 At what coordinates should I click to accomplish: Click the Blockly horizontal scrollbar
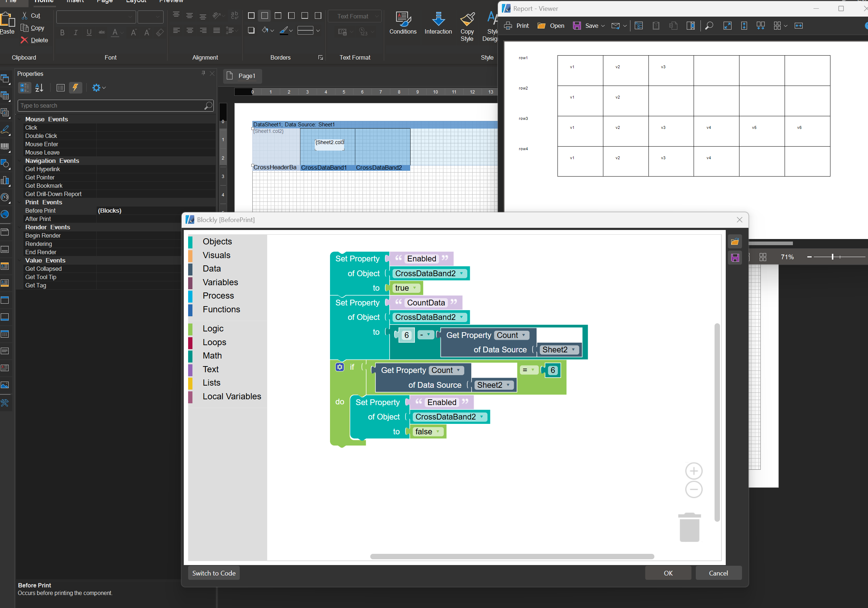pos(512,557)
